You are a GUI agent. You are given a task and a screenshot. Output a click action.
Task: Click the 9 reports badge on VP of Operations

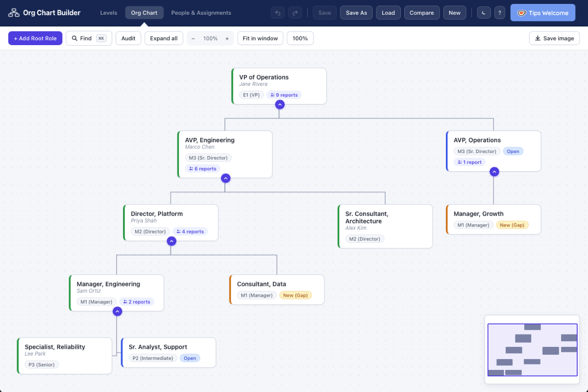coord(284,95)
